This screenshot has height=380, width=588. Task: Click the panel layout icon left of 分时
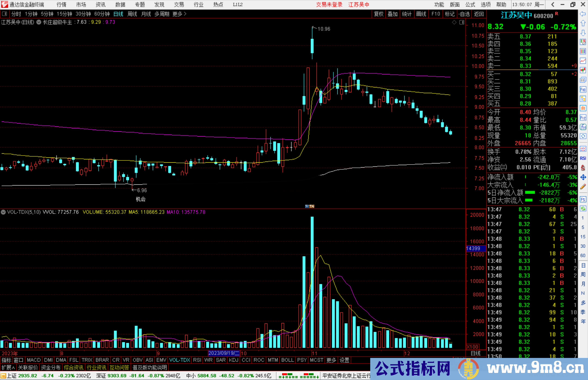[x=5, y=14]
